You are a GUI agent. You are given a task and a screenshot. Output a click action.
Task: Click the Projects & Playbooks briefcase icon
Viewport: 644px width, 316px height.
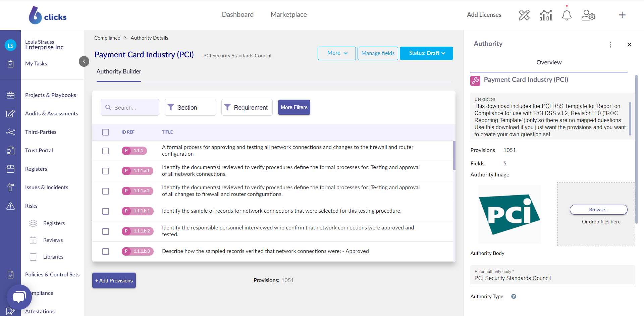click(x=10, y=95)
